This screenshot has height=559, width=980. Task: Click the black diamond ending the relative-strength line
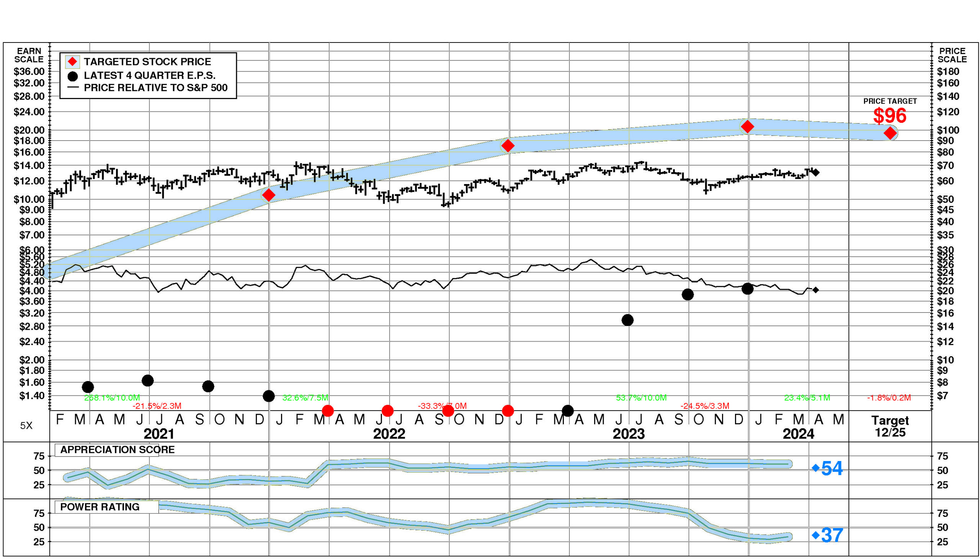816,290
